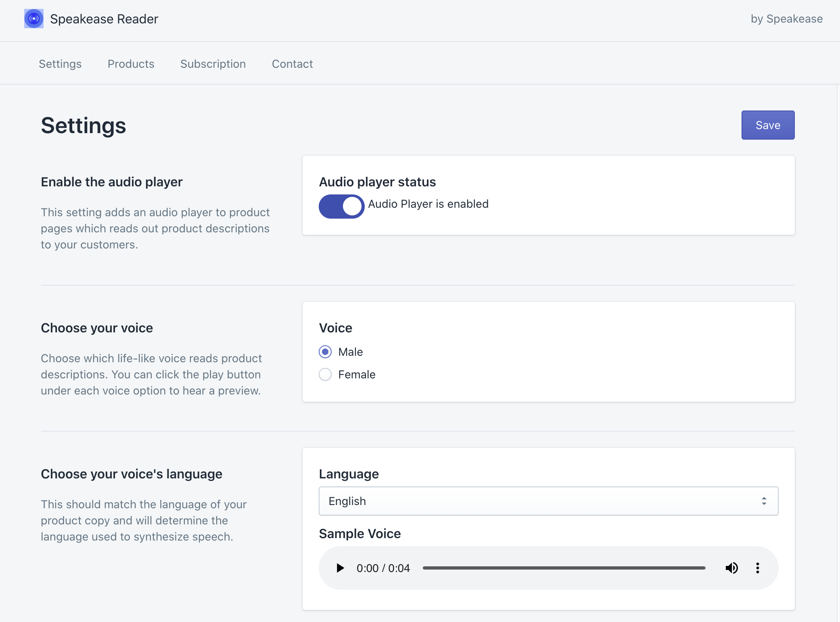This screenshot has height=622, width=840.
Task: Open the Settings tab
Action: click(60, 64)
